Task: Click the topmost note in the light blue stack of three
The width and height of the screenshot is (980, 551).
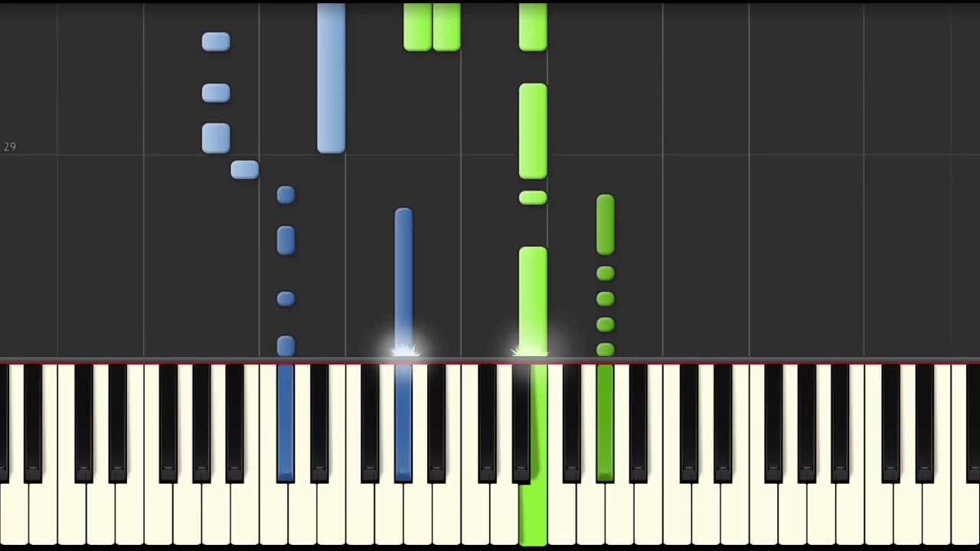Action: coord(216,41)
